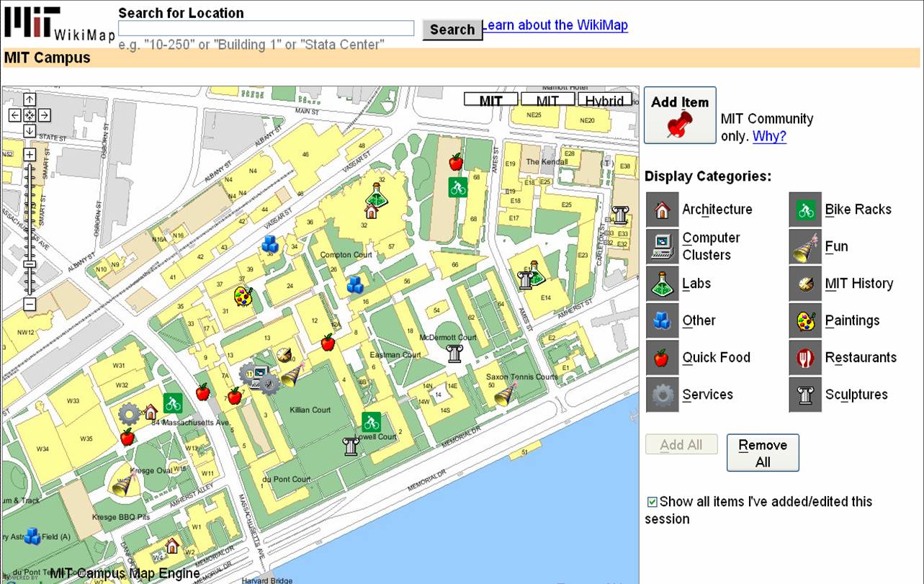Toggle the Paintings palette category icon

pyautogui.click(x=805, y=320)
